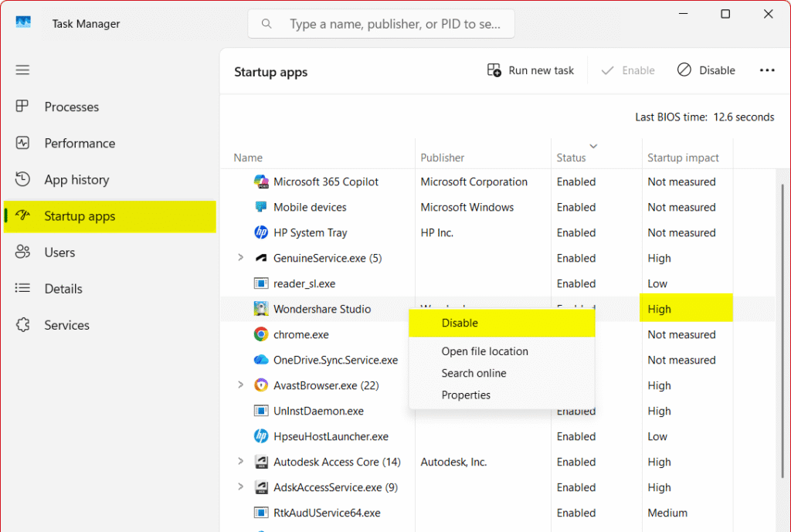Viewport: 791px width, 532px height.
Task: Choose Open file location from context menu
Action: (x=502, y=351)
